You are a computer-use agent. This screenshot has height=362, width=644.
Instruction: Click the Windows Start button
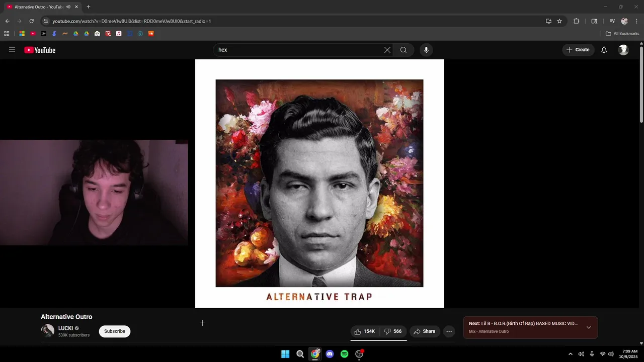pos(285,354)
